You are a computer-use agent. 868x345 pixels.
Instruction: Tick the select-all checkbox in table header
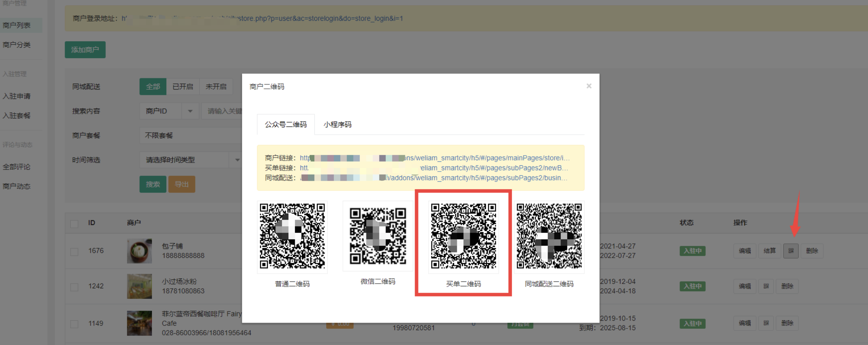74,224
